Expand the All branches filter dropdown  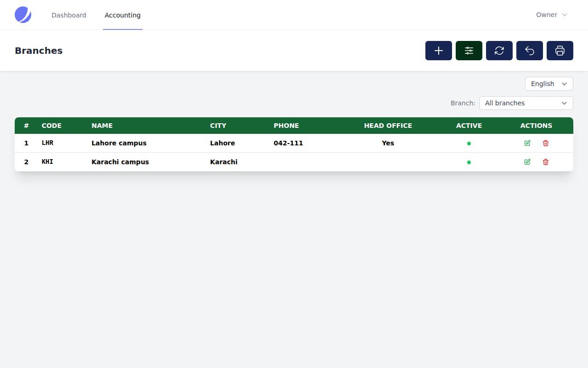[x=526, y=103]
